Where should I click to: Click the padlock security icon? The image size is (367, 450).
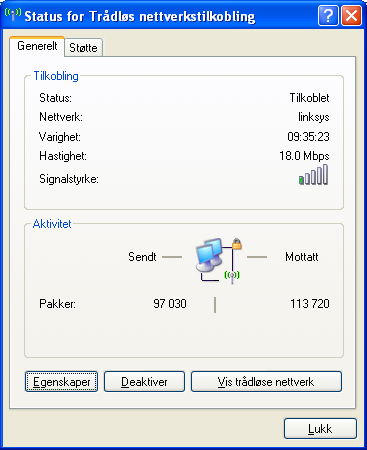click(237, 244)
